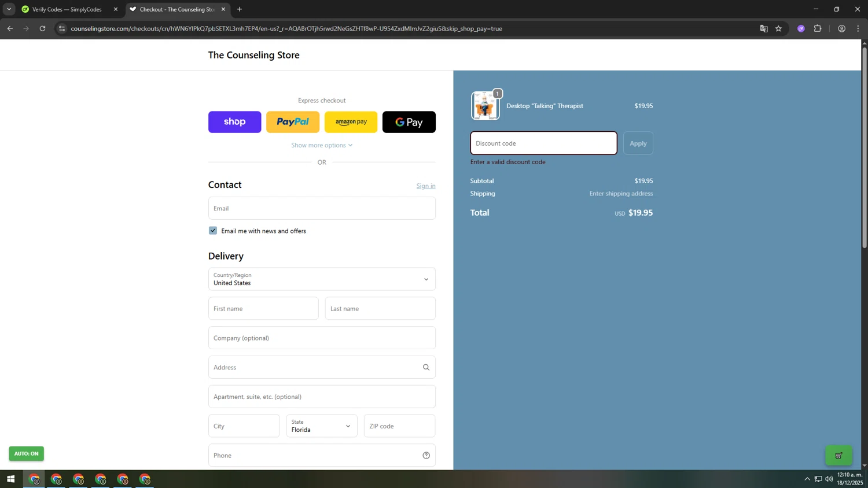Expand Show more options
This screenshot has width=868, height=488.
click(322, 145)
